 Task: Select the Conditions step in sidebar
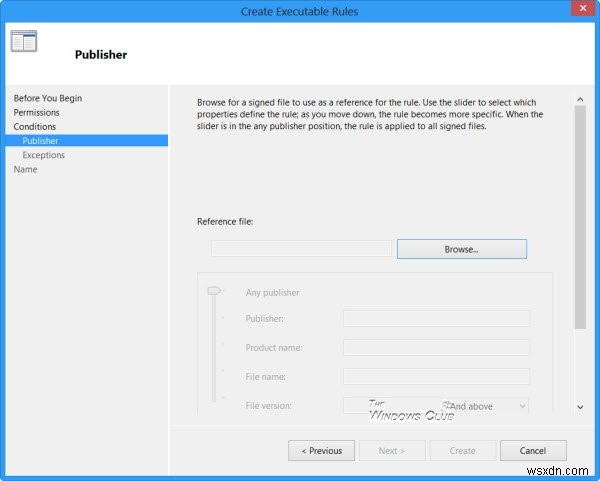pyautogui.click(x=35, y=127)
